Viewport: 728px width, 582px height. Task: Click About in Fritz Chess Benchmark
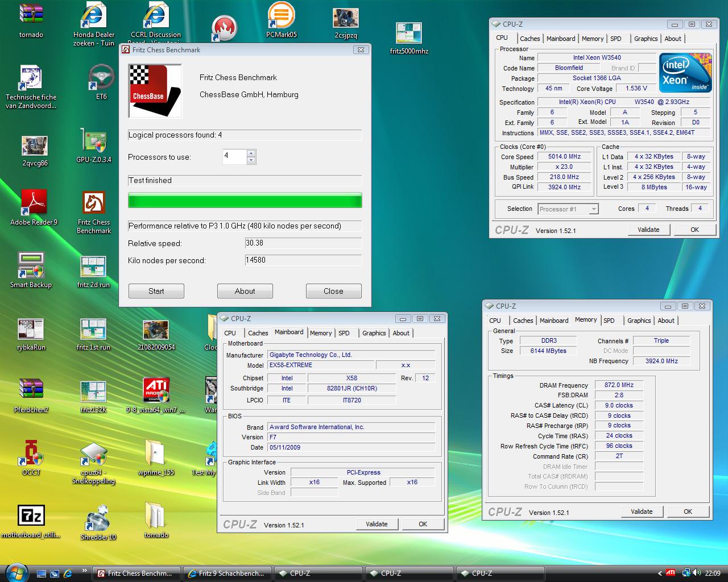coord(245,291)
